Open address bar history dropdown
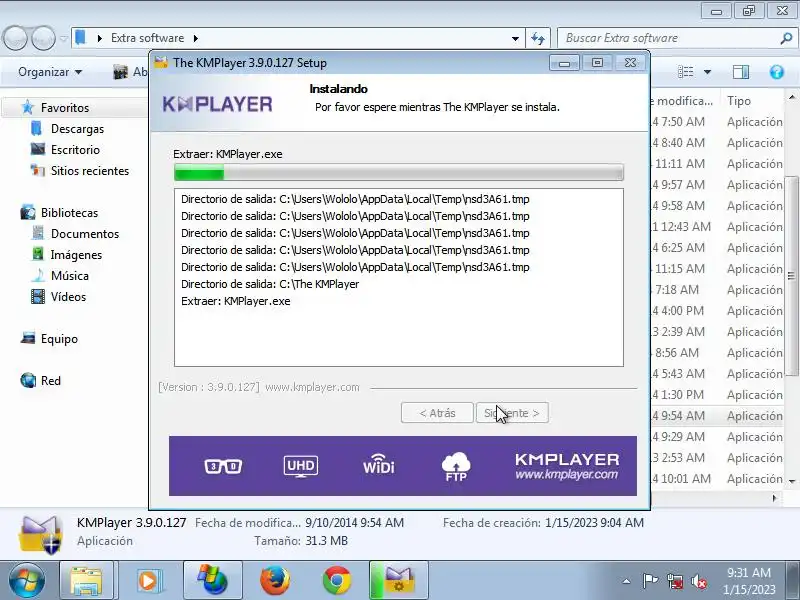800x600 pixels. point(515,38)
